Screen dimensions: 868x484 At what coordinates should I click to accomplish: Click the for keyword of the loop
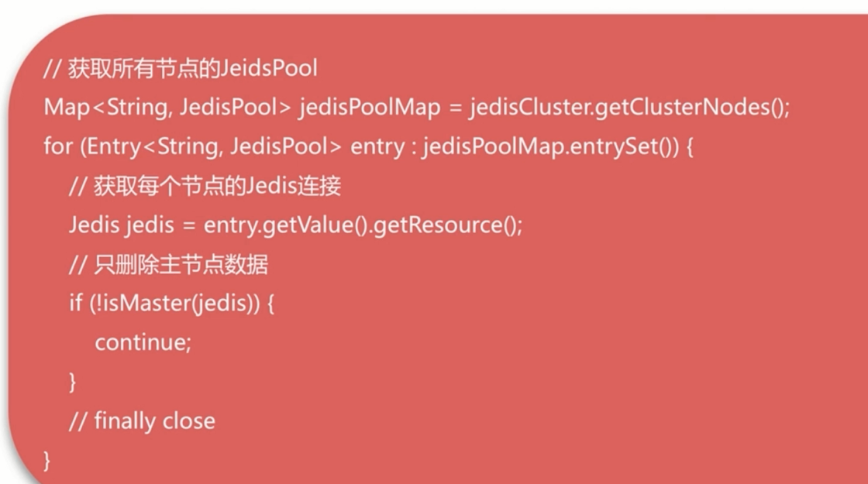point(57,147)
